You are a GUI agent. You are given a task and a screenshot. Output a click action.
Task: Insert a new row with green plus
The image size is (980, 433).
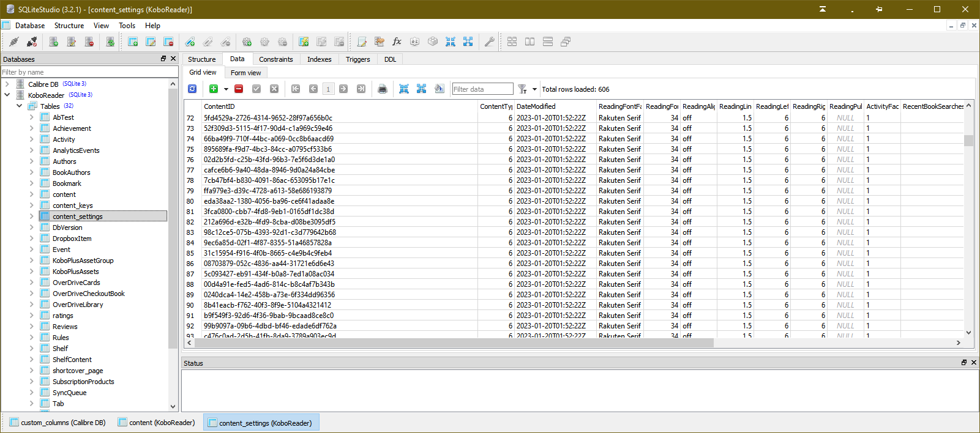click(x=214, y=89)
